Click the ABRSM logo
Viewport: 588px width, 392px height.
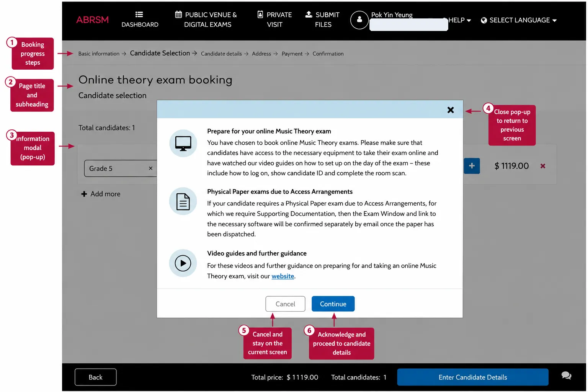tap(92, 20)
